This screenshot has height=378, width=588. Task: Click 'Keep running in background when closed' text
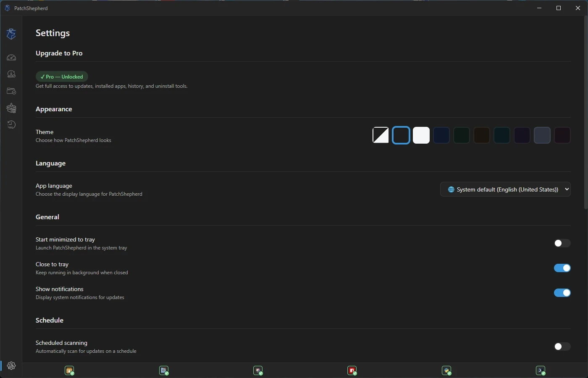pos(82,273)
